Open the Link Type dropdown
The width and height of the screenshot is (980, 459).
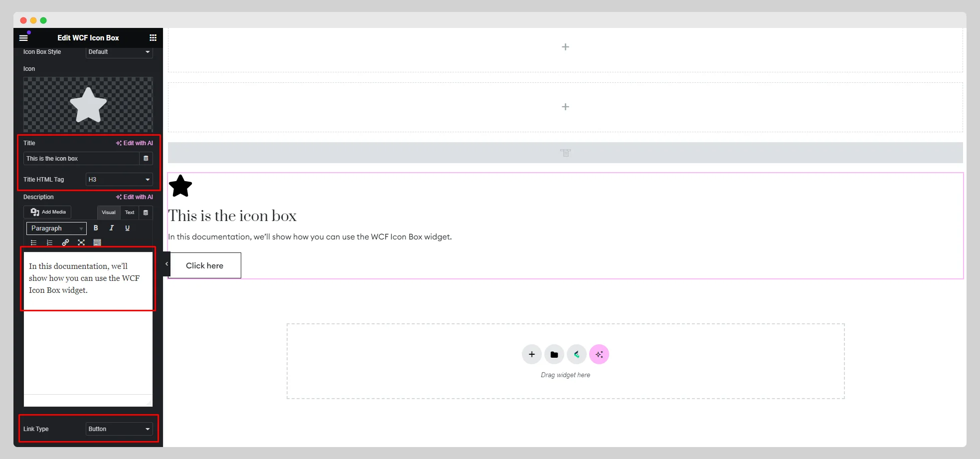[x=119, y=429]
